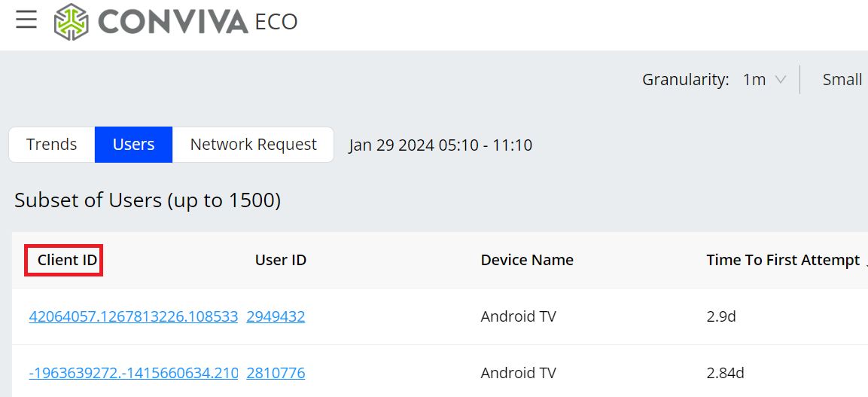Open client ID link starting with -1963639272
This screenshot has width=868, height=397.
click(133, 373)
